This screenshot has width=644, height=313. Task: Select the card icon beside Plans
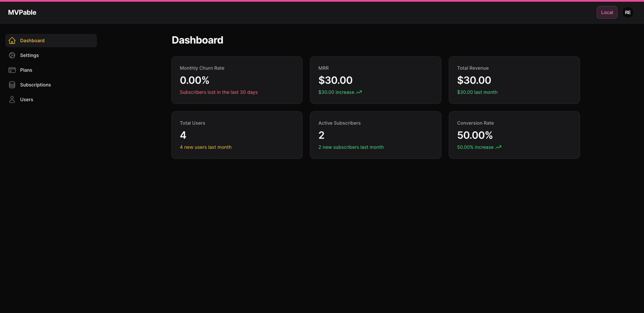12,70
